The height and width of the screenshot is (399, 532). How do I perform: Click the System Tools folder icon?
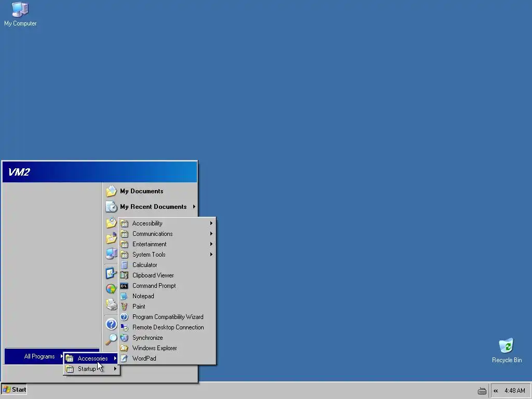click(124, 255)
